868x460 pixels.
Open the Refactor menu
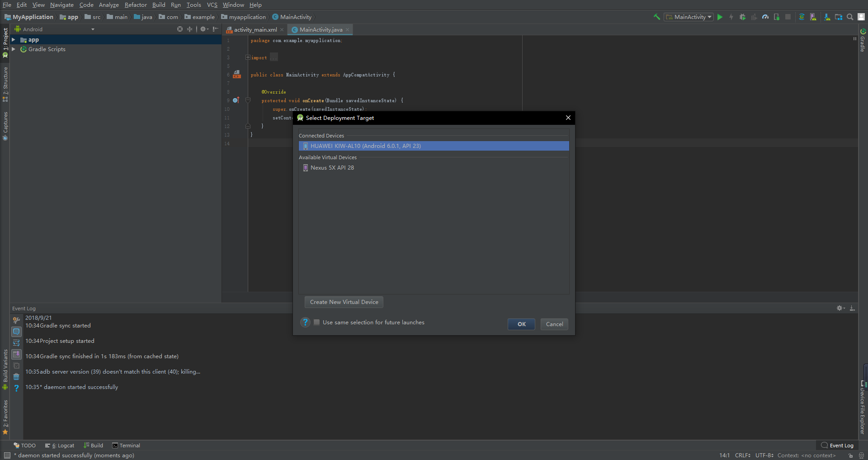136,5
